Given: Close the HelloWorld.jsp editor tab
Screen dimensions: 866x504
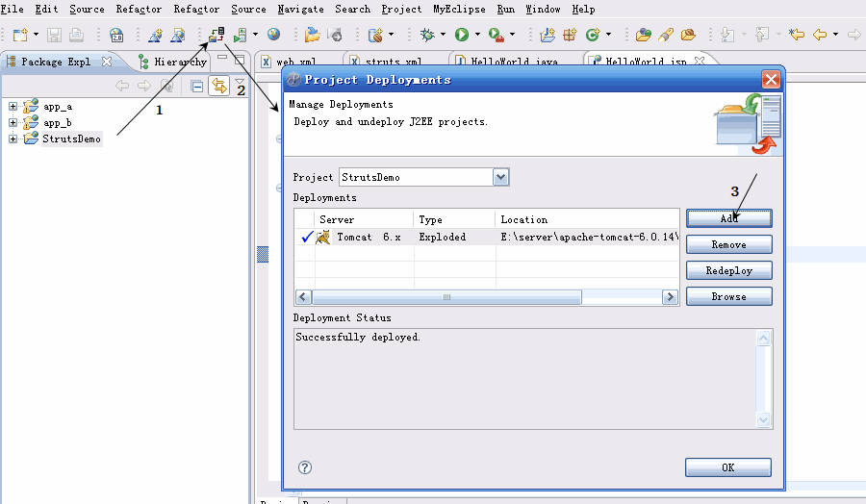Looking at the screenshot, I should tap(700, 61).
